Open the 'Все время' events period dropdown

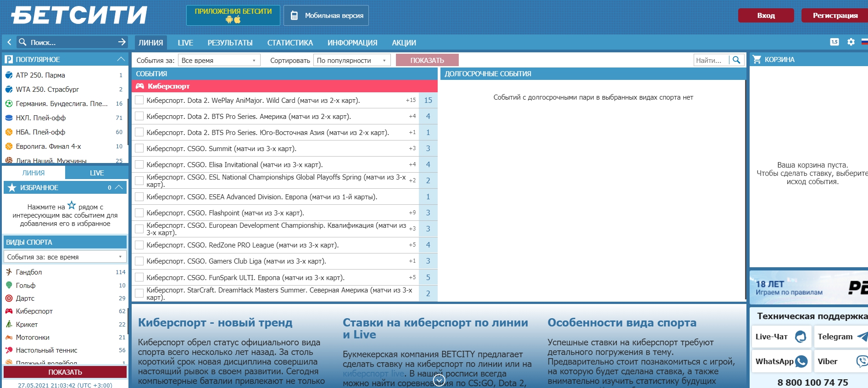click(x=219, y=60)
